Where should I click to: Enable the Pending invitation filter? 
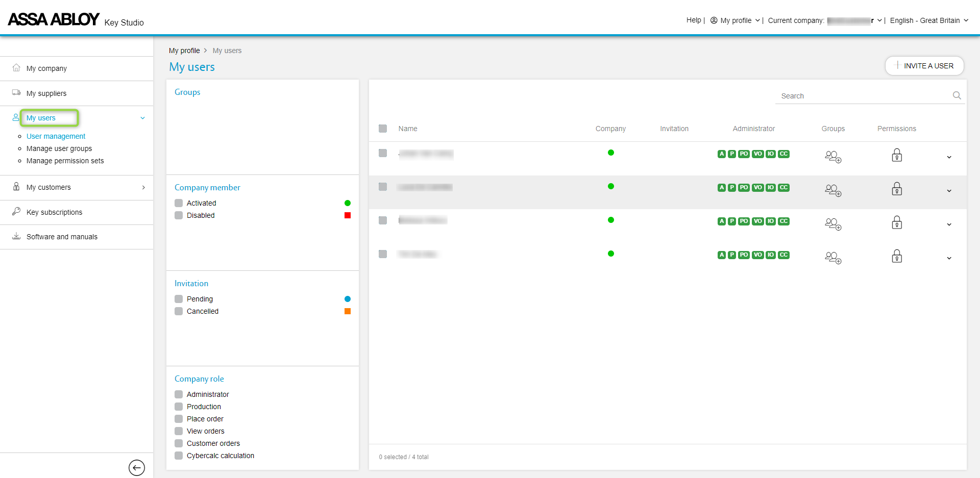(179, 299)
